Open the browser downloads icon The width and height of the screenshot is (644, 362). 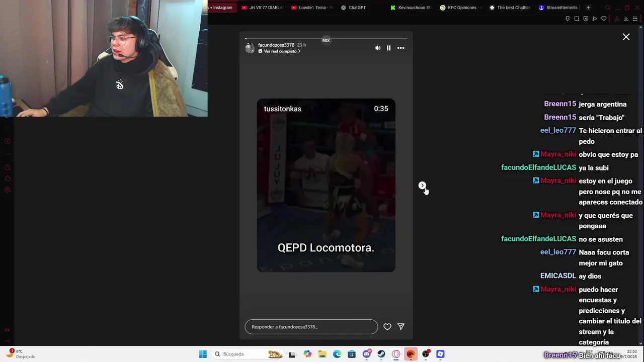(x=626, y=19)
